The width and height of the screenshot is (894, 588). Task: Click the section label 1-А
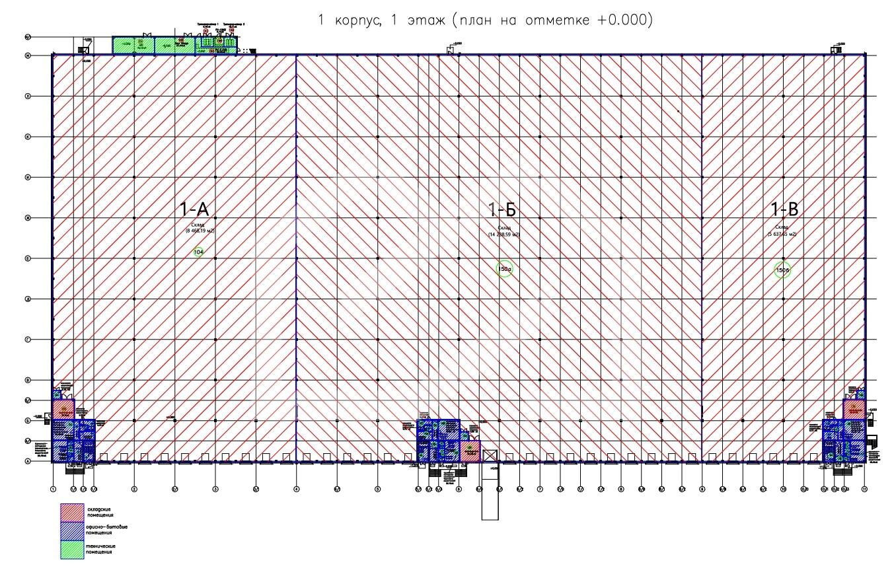click(x=194, y=210)
